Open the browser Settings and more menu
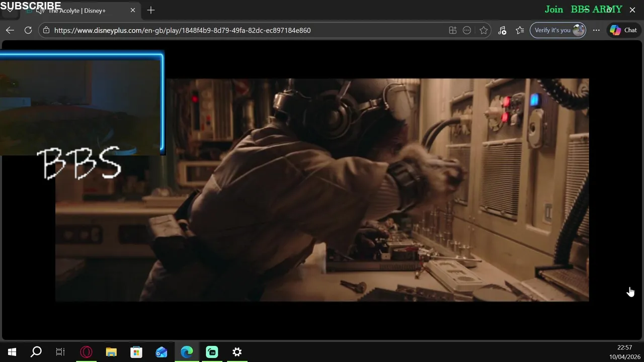The width and height of the screenshot is (644, 362). click(596, 30)
